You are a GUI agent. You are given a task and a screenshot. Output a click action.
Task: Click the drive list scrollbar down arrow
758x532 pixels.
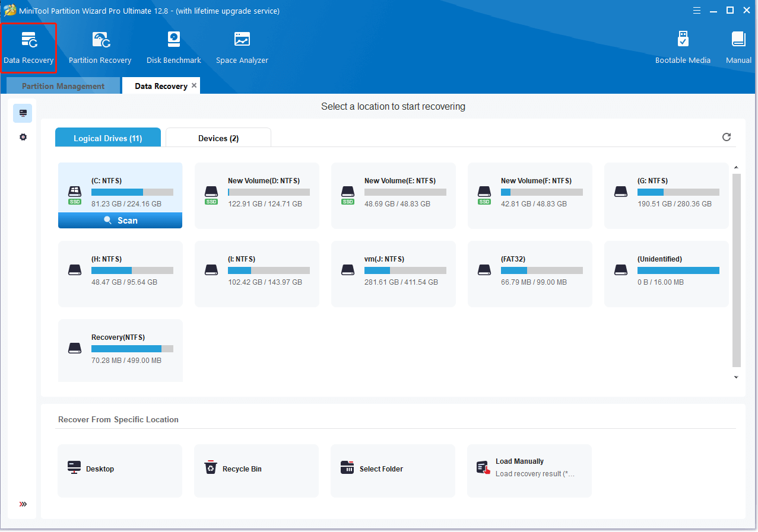point(736,377)
